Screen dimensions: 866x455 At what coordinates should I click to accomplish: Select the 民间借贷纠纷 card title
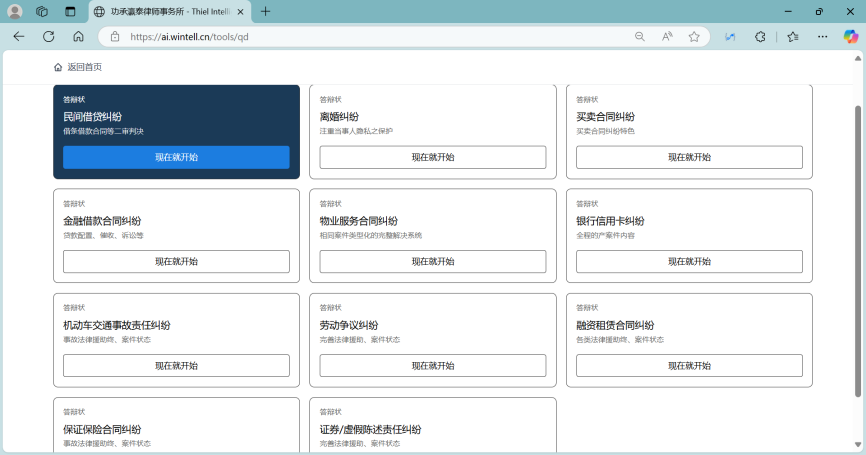92,117
